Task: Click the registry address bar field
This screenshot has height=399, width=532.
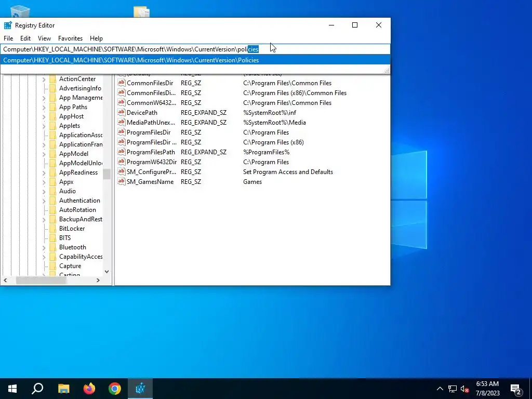Action: point(195,49)
